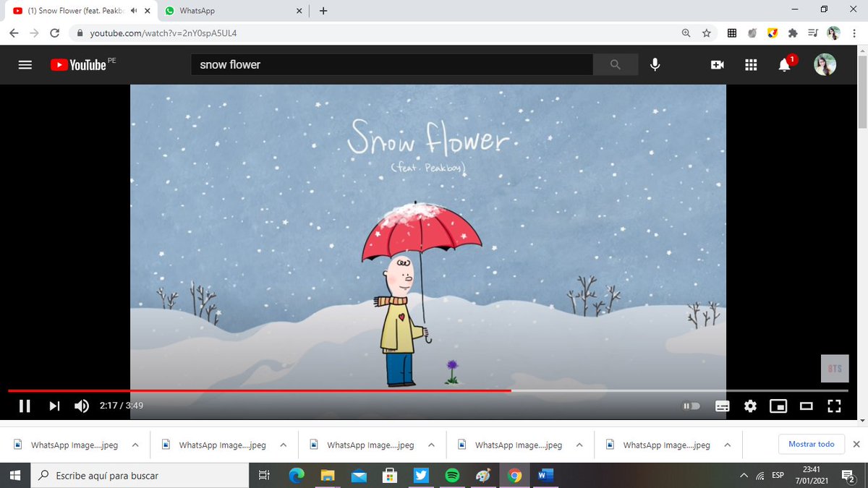
Task: Go back in browser history
Action: [14, 33]
